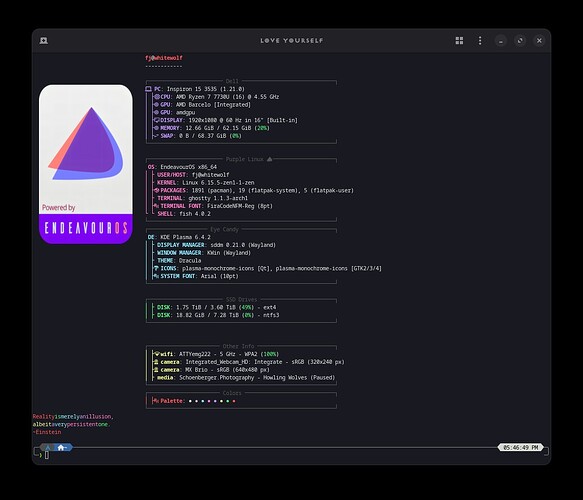The height and width of the screenshot is (500, 583).
Task: Click the ICONS: plasma-monochrome-icons line
Action: [268, 268]
